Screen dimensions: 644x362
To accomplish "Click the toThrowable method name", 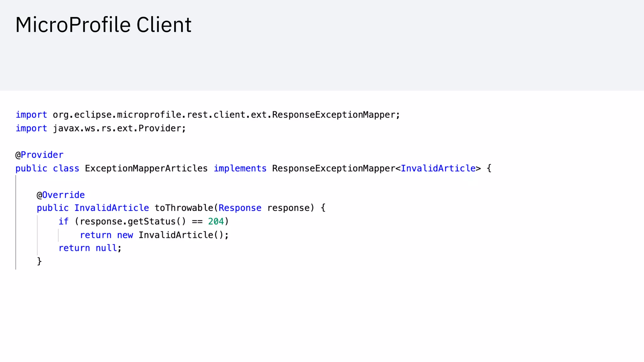I will pyautogui.click(x=184, y=208).
